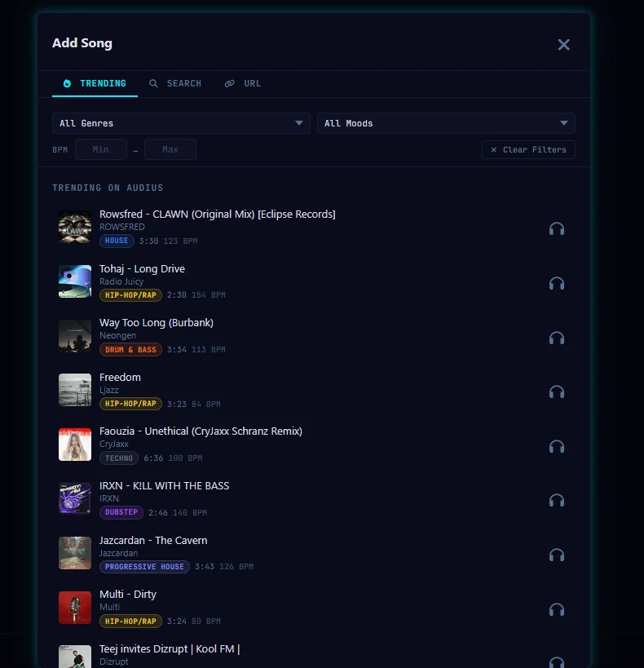Preview Freedom by Ljazz headphones icon
The height and width of the screenshot is (668, 644).
(556, 392)
